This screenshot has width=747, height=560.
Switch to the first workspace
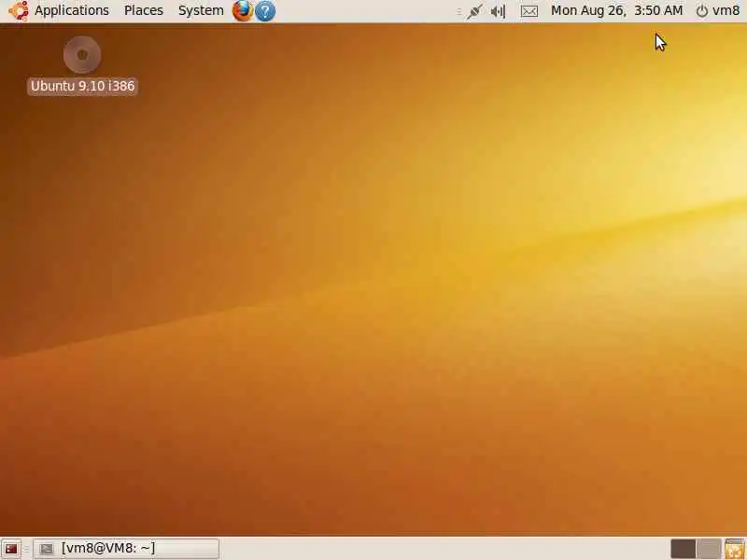point(684,549)
